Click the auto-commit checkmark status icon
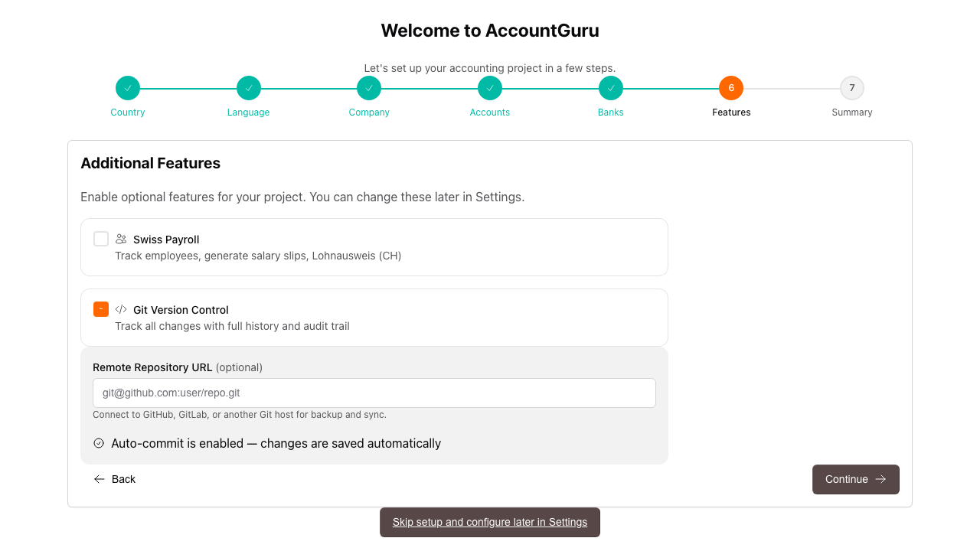Screen dimensions: 980x551 pyautogui.click(x=99, y=443)
